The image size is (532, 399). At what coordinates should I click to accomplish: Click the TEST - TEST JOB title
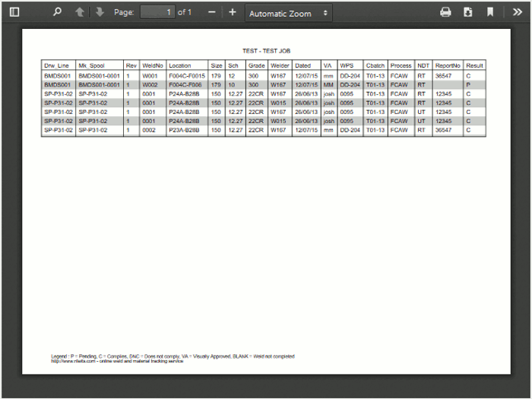(266, 51)
